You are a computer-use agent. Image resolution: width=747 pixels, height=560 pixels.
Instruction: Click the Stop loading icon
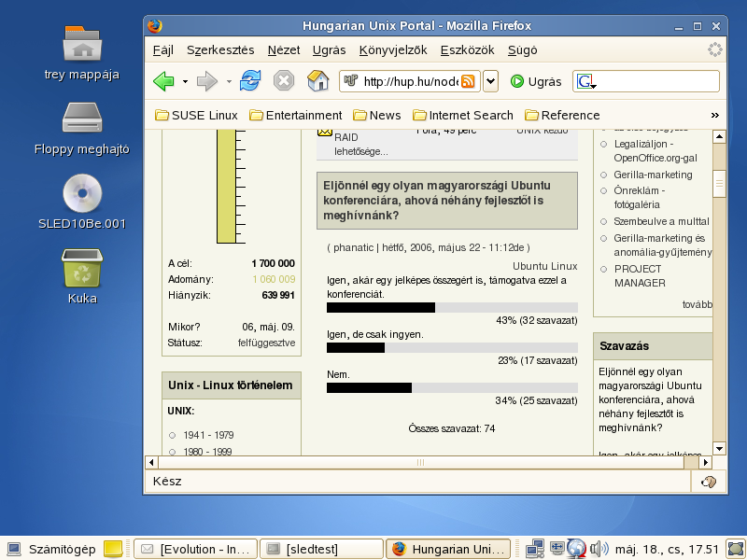click(284, 80)
